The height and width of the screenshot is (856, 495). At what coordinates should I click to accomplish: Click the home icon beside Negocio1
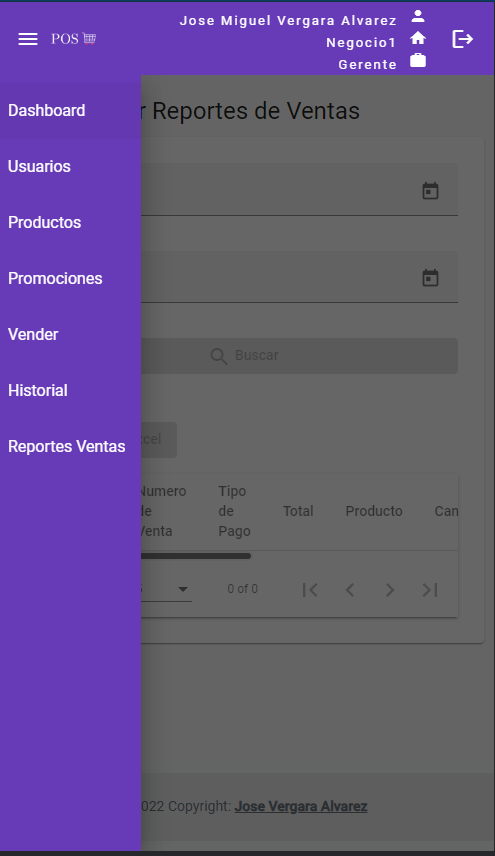418,38
